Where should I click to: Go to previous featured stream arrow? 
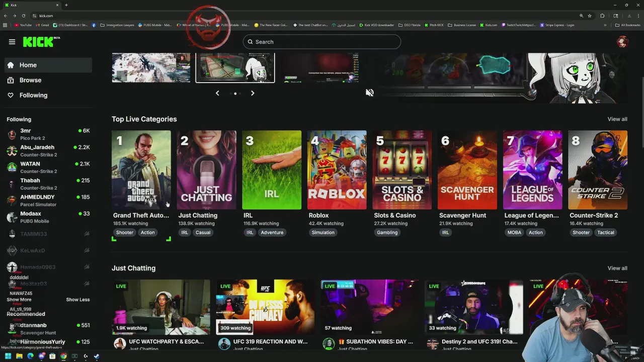tap(217, 93)
